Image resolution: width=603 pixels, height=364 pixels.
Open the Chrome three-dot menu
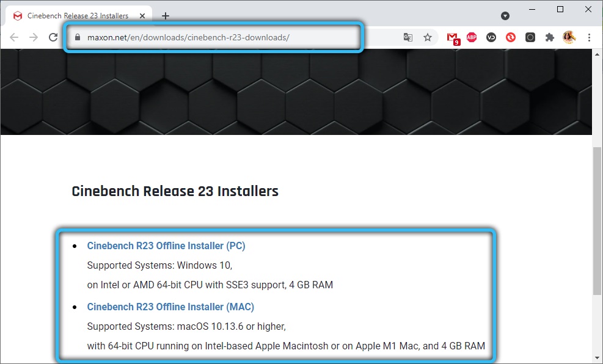pos(589,37)
